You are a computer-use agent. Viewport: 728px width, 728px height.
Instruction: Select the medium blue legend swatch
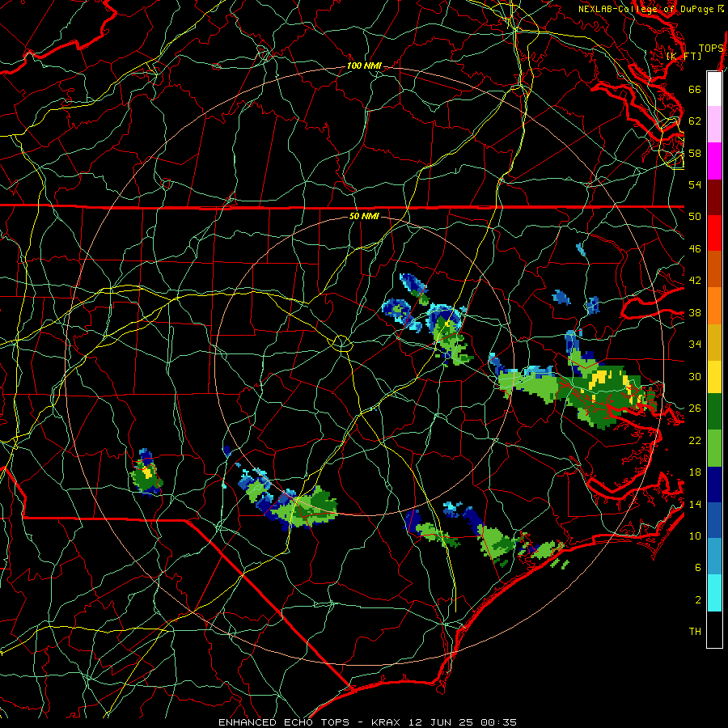tap(714, 521)
